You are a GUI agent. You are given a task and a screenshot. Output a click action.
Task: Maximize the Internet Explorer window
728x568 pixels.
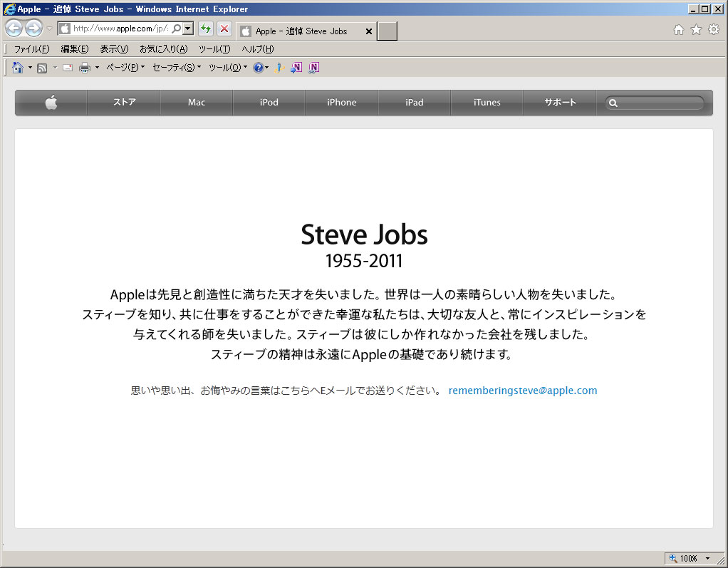[x=704, y=9]
